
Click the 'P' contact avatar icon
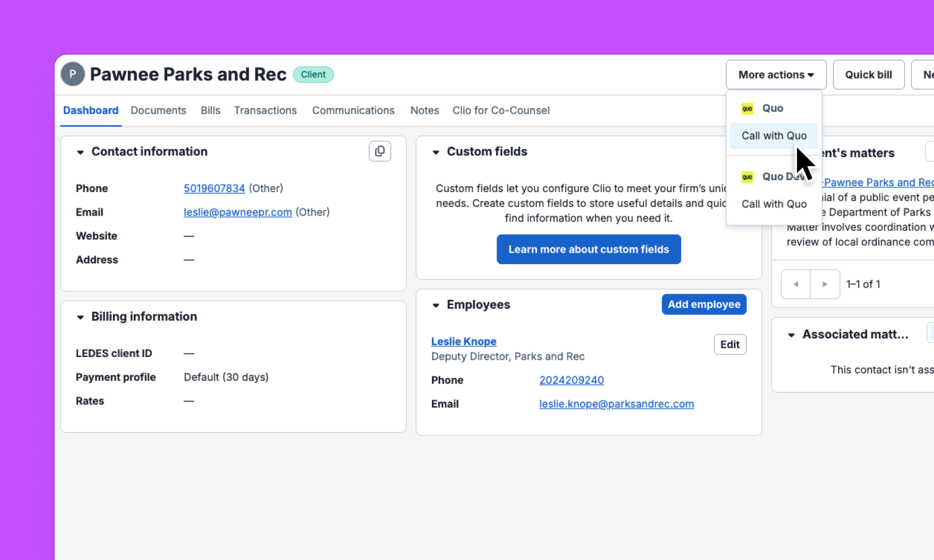[x=73, y=74]
